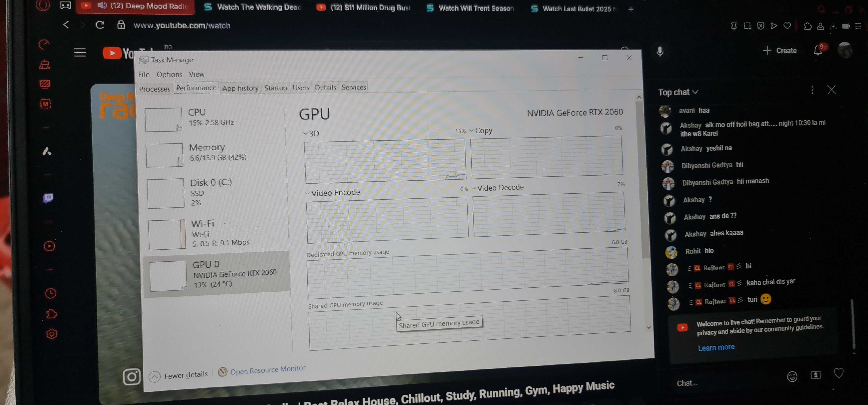Collapse Task Manager with Fewer details
Screen dimensions: 868x405
tap(179, 375)
